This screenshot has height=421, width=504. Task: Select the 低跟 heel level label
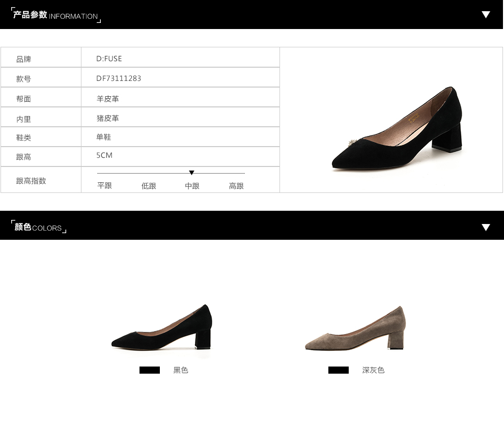tap(149, 186)
